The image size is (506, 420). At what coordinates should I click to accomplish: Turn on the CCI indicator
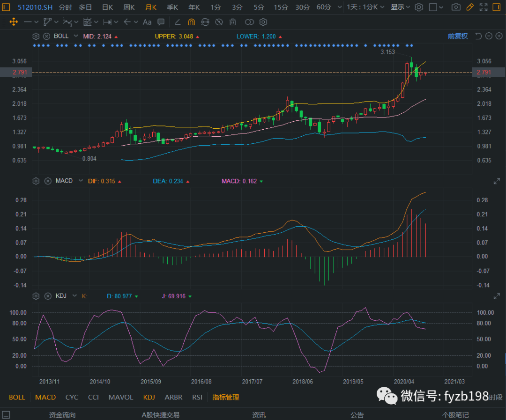point(94,397)
